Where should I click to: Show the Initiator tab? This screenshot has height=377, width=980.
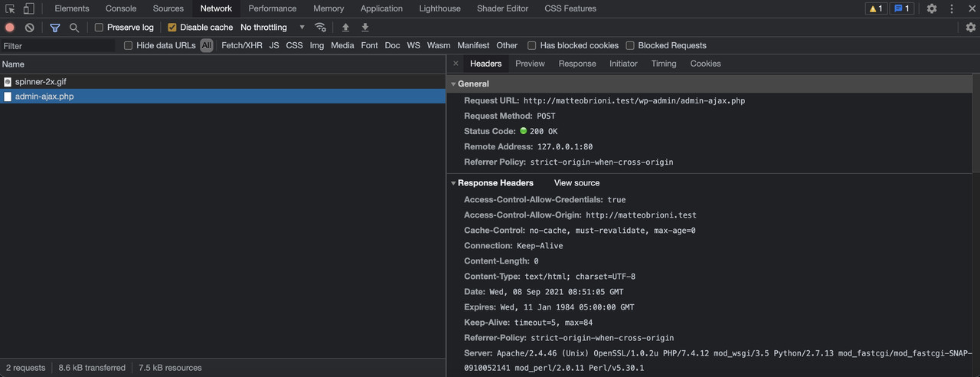coord(623,64)
